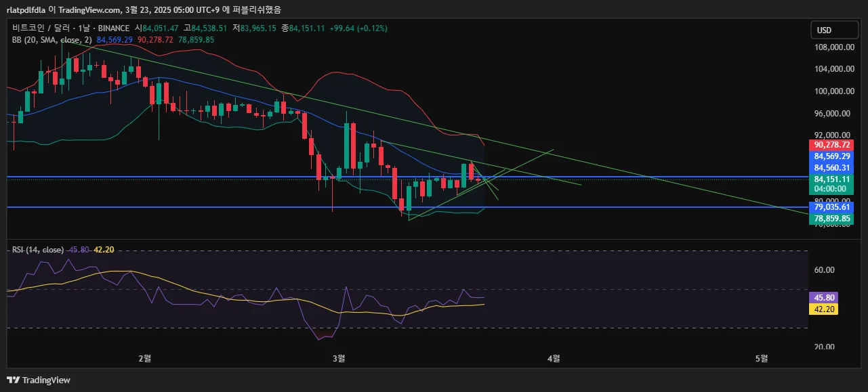Click the yellow 42.20 RSI axis tag
The height and width of the screenshot is (392, 868).
[x=823, y=309]
